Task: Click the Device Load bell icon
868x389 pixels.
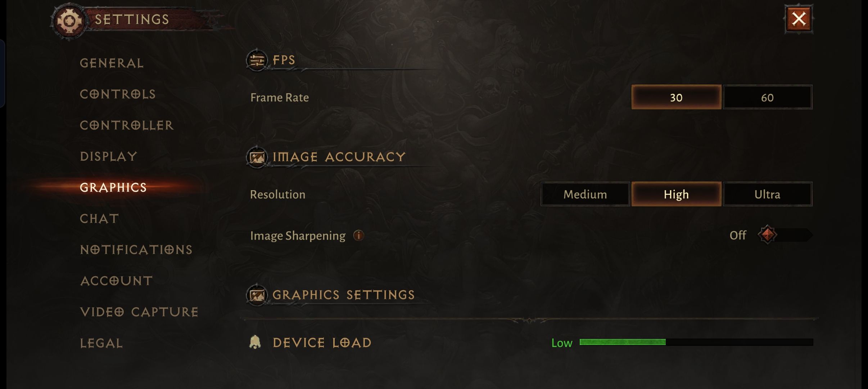Action: (x=255, y=342)
